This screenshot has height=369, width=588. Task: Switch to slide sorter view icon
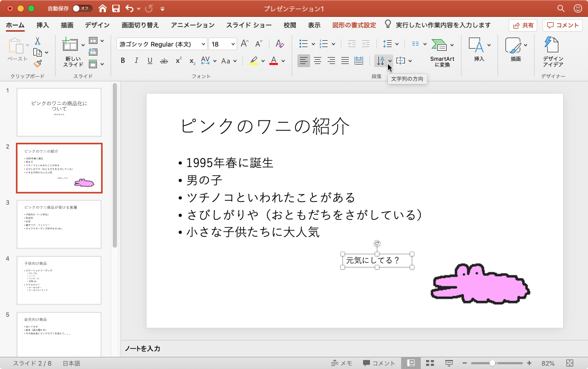[x=430, y=363]
